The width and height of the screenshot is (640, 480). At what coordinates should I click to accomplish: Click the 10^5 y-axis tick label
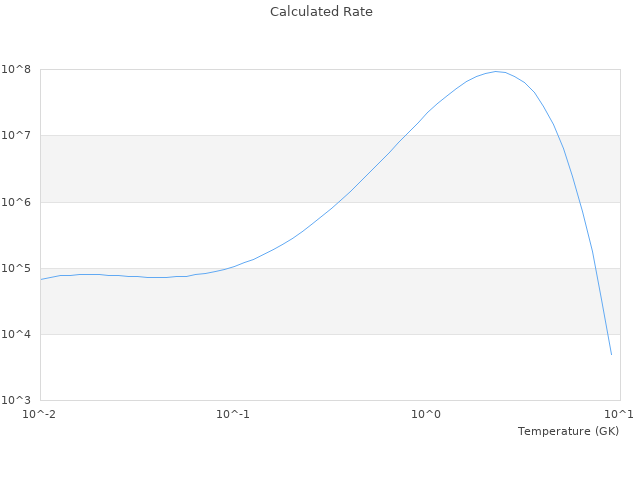click(x=18, y=268)
